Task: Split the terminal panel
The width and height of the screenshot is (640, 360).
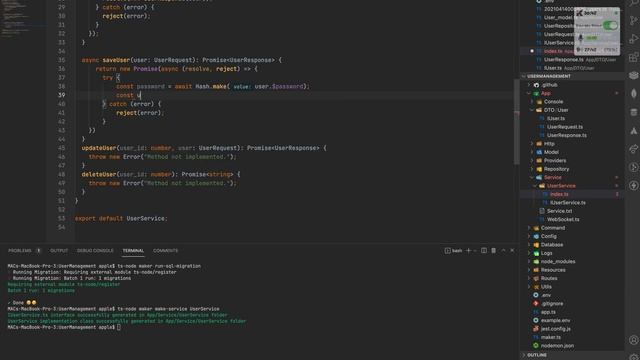Action: (x=484, y=251)
